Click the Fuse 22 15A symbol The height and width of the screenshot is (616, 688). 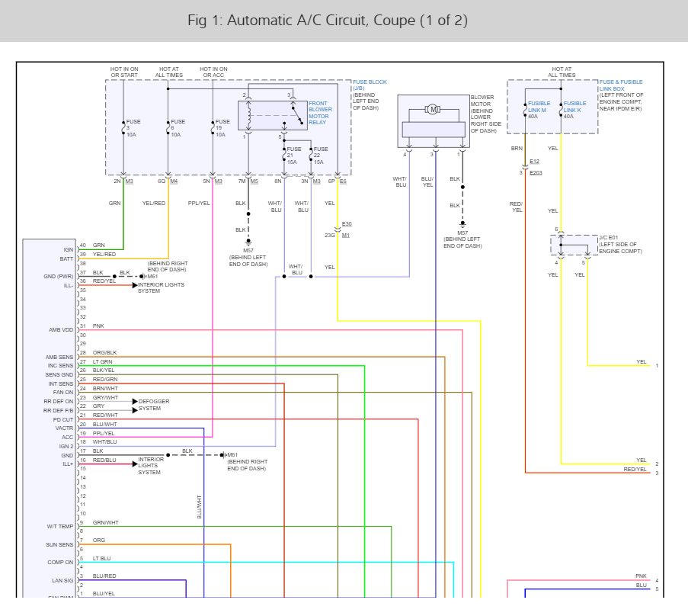click(x=311, y=155)
